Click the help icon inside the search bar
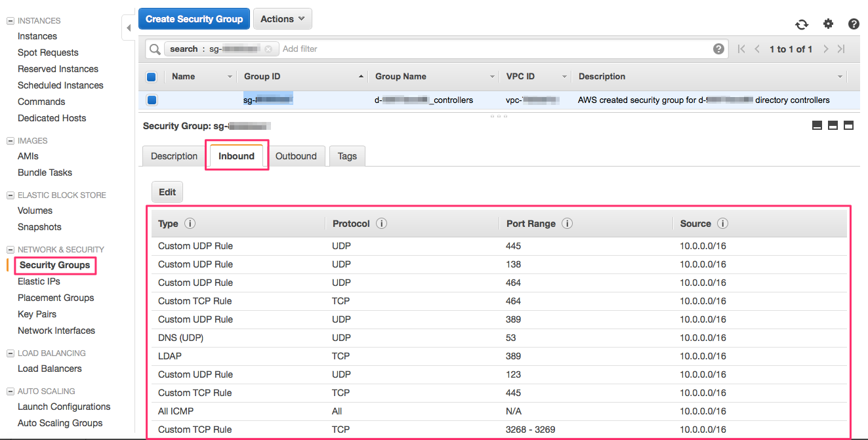This screenshot has height=440, width=868. tap(718, 49)
